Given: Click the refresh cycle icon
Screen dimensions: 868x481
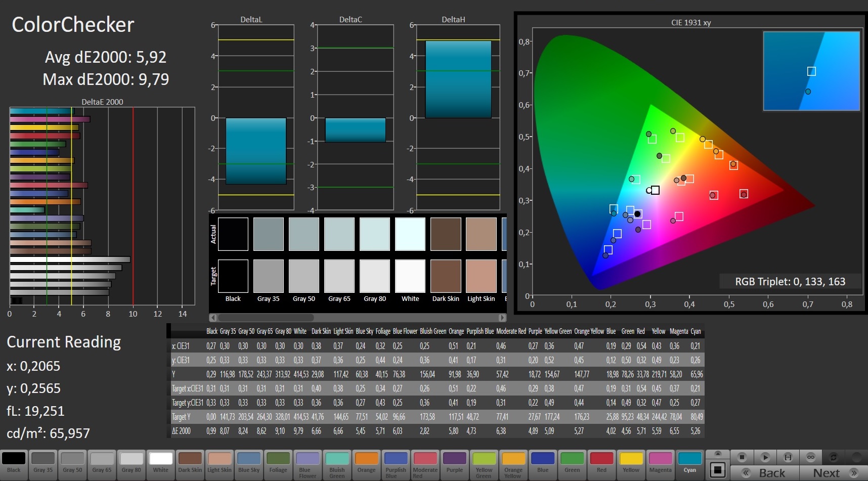Looking at the screenshot, I should point(833,457).
